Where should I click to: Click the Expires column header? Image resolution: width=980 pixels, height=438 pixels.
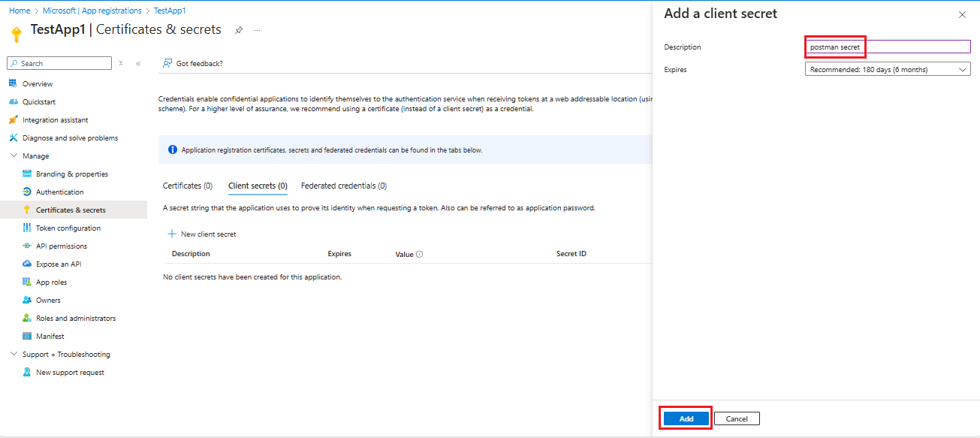(339, 254)
